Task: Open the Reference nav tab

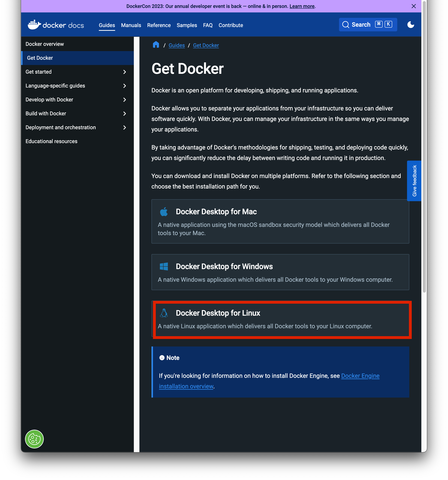Action: click(x=159, y=25)
